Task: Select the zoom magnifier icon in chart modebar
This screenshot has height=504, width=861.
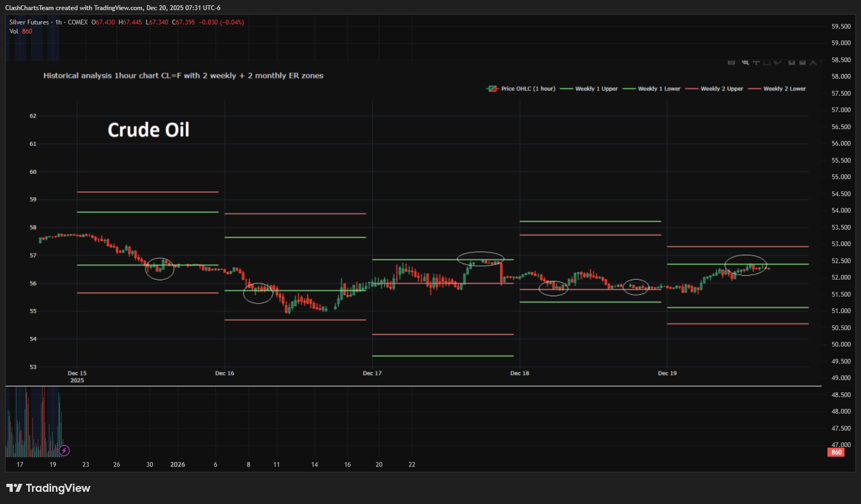Action: click(x=746, y=63)
